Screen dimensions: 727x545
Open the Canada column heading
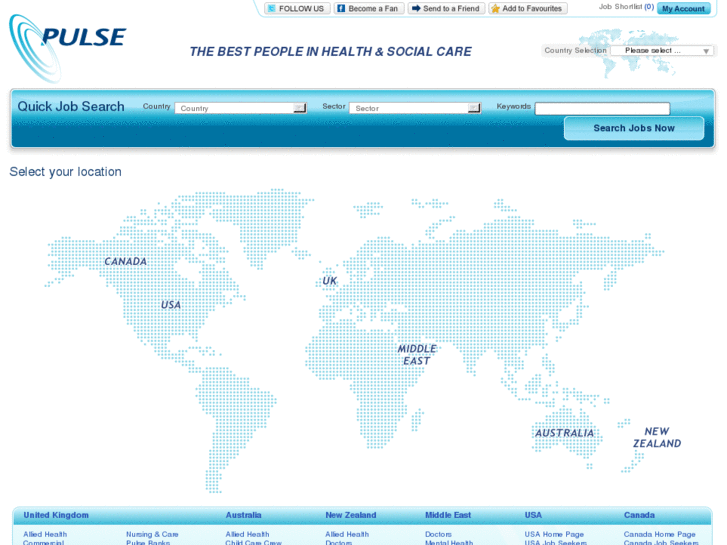(639, 515)
